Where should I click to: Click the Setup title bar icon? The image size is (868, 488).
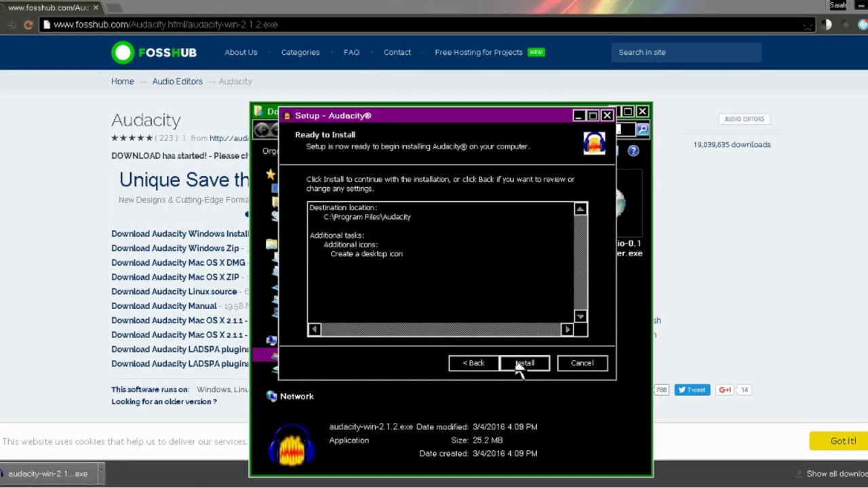pos(288,116)
